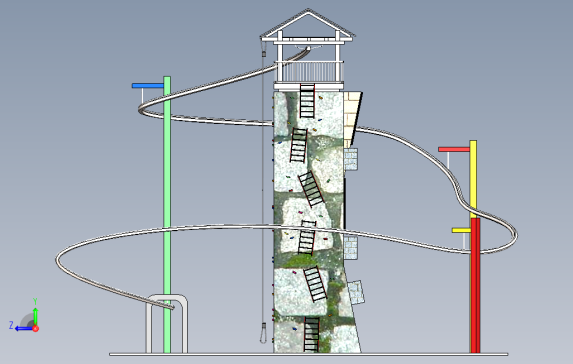Click the green Y axis arrow of the triad

coord(35,316)
